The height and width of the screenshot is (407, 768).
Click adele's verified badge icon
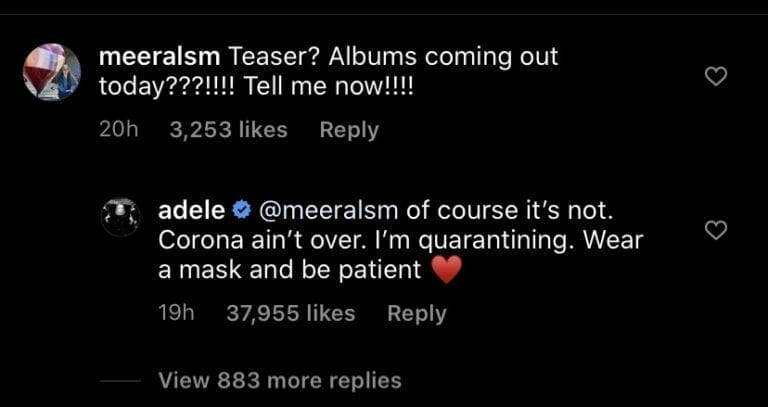point(240,211)
